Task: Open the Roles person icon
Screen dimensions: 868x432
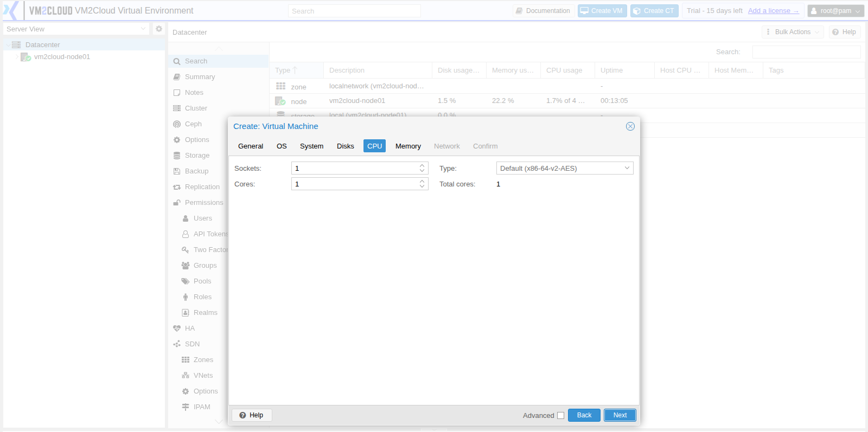Action: tap(186, 297)
